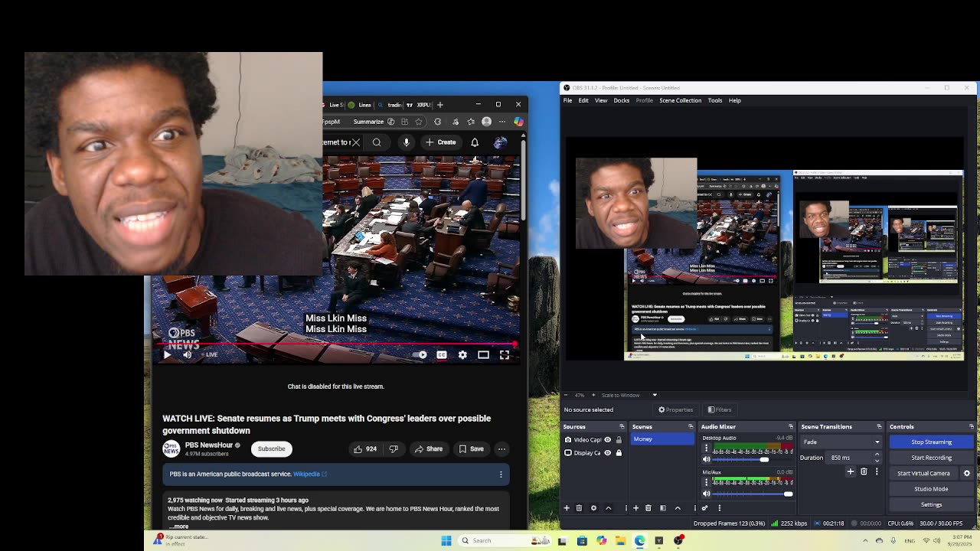
Task: Mute the Mic/Aux speaker icon
Action: pyautogui.click(x=706, y=494)
